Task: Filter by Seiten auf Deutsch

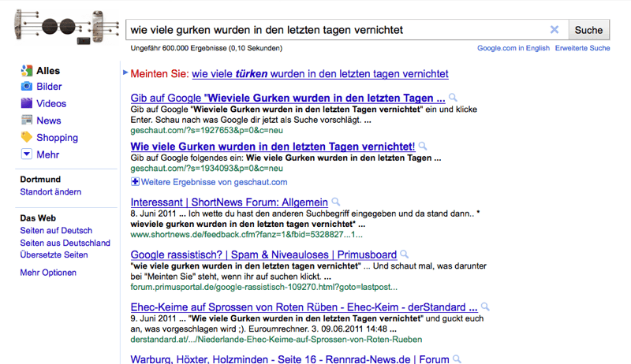Action: click(56, 231)
